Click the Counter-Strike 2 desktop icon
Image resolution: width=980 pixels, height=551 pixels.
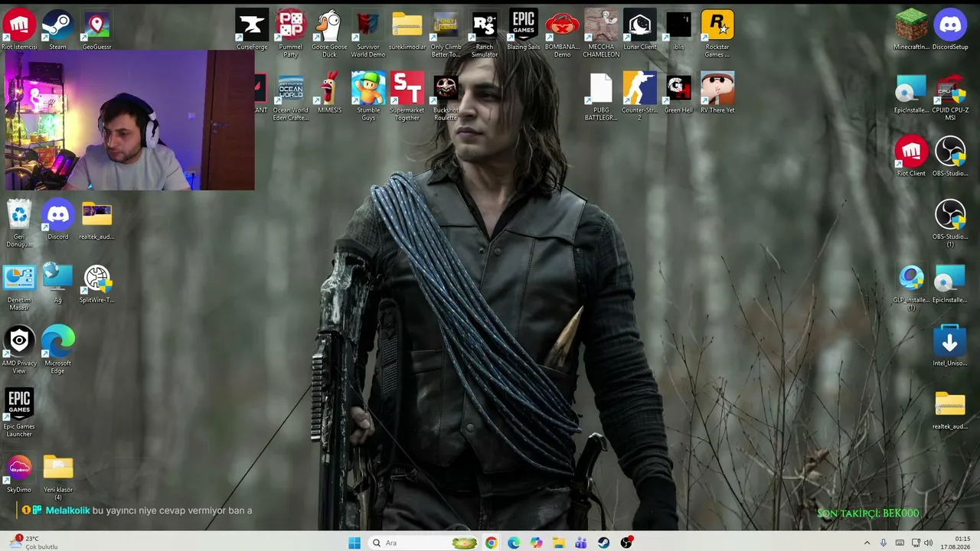(640, 97)
